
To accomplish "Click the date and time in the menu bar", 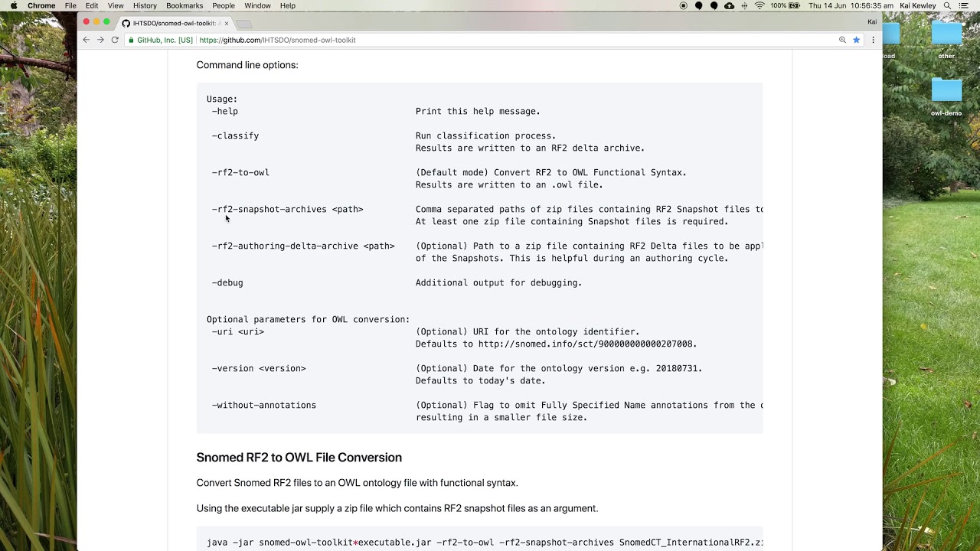I will pos(851,5).
